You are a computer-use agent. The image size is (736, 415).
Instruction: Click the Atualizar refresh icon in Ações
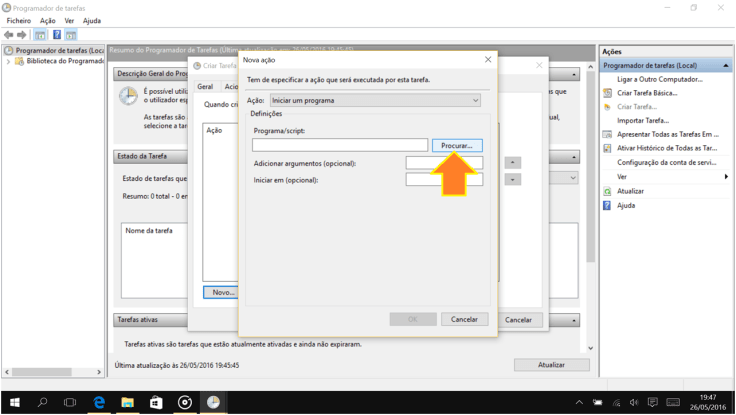coord(607,190)
